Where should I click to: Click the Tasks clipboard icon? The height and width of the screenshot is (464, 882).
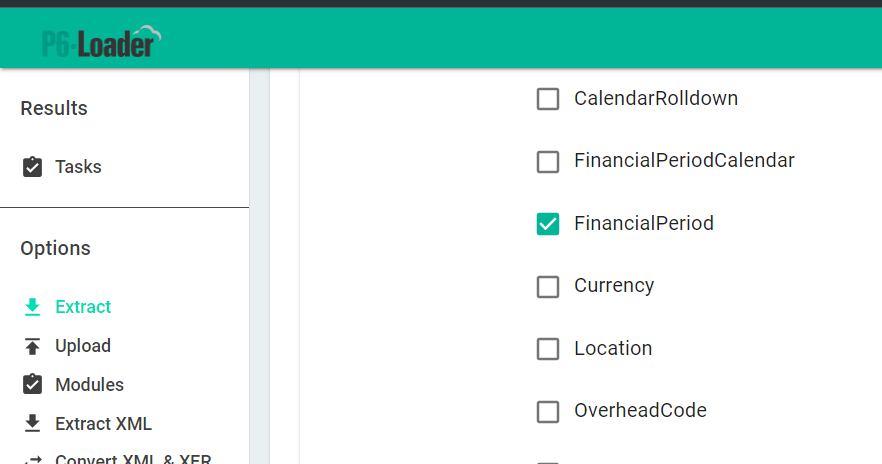pos(33,167)
